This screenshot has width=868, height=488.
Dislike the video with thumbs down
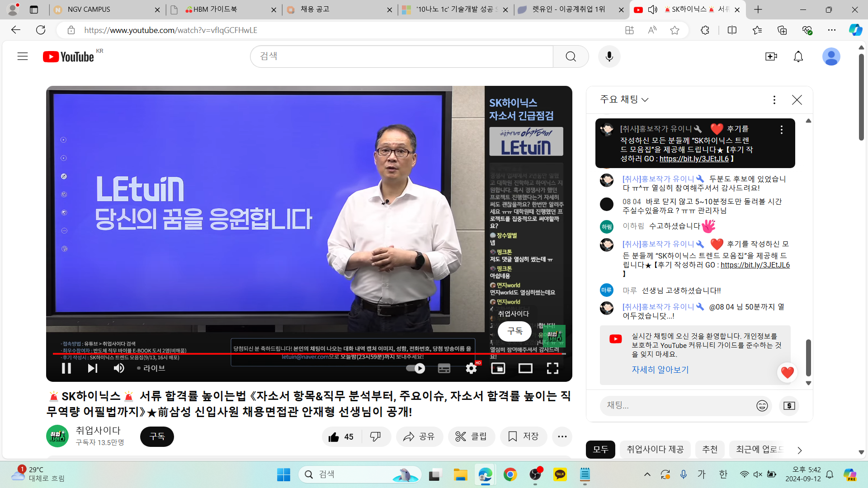[x=375, y=436]
